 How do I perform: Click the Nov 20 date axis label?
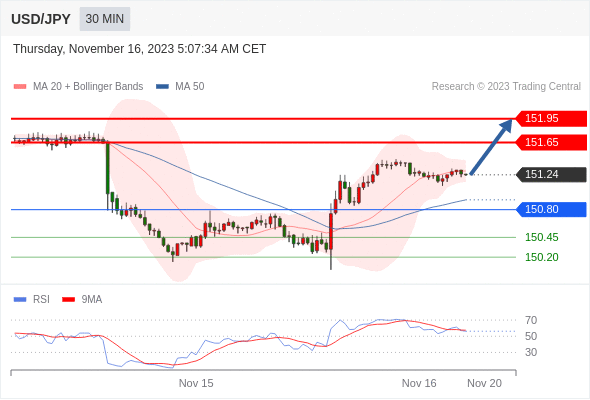click(x=484, y=383)
